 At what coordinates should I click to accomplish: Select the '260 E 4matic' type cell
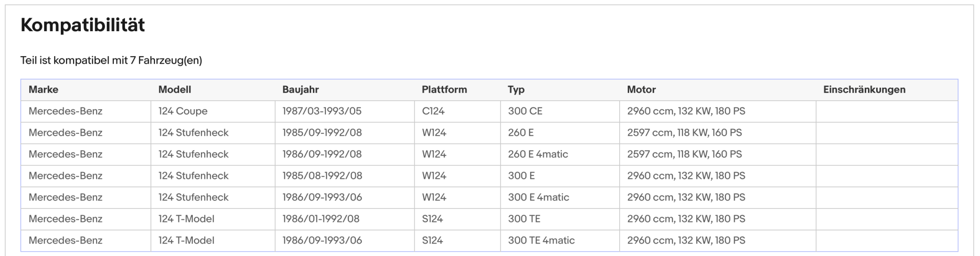click(x=560, y=154)
